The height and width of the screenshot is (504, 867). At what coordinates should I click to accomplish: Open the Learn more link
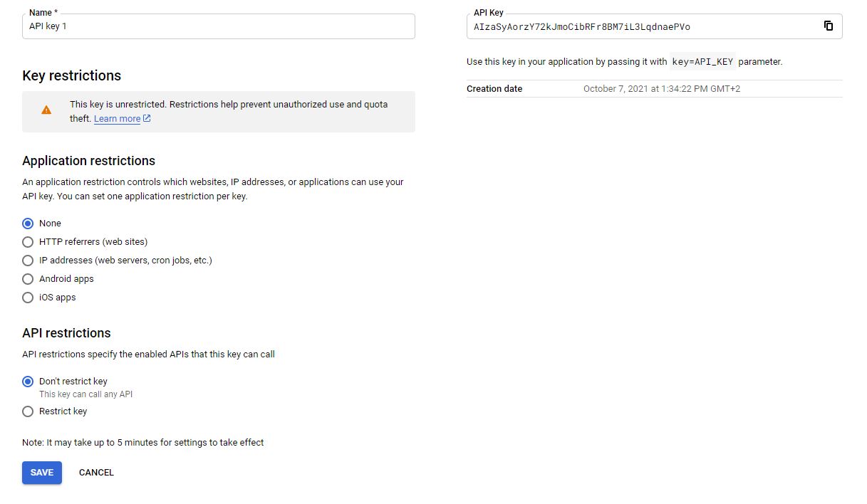[x=117, y=119]
